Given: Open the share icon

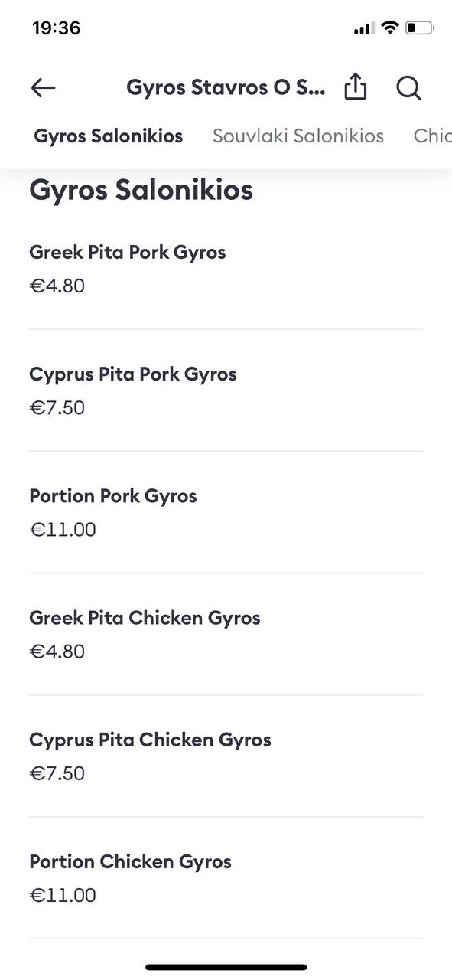Looking at the screenshot, I should (x=356, y=87).
